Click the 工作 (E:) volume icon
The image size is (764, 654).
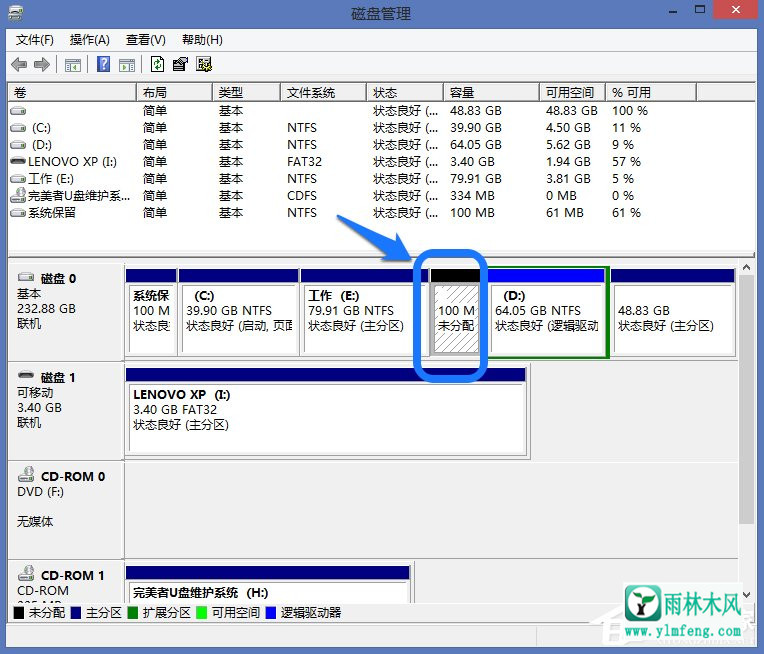18,179
